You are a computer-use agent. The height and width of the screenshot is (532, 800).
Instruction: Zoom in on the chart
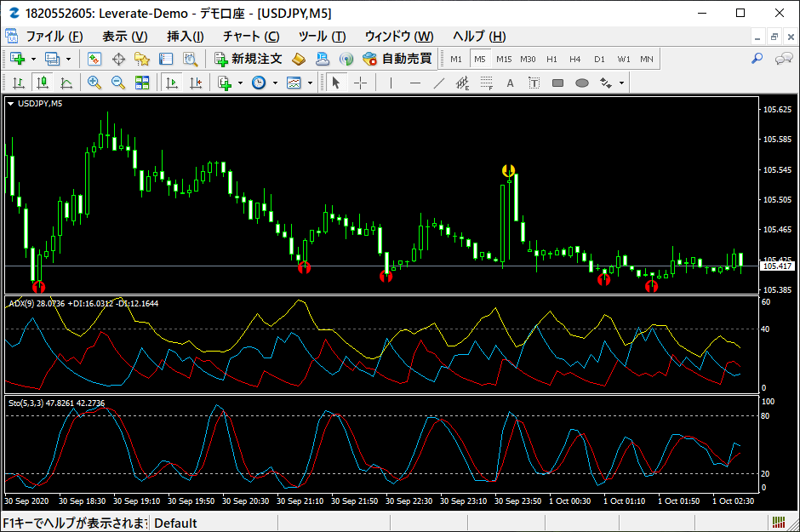point(94,83)
